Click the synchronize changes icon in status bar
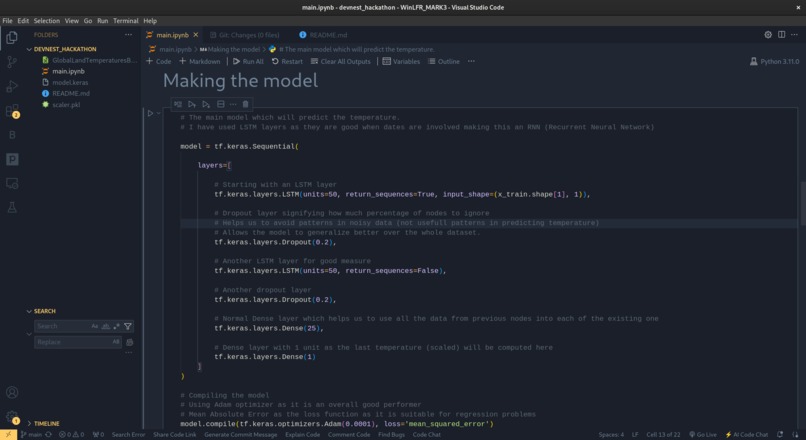The height and width of the screenshot is (440, 806). (48, 434)
